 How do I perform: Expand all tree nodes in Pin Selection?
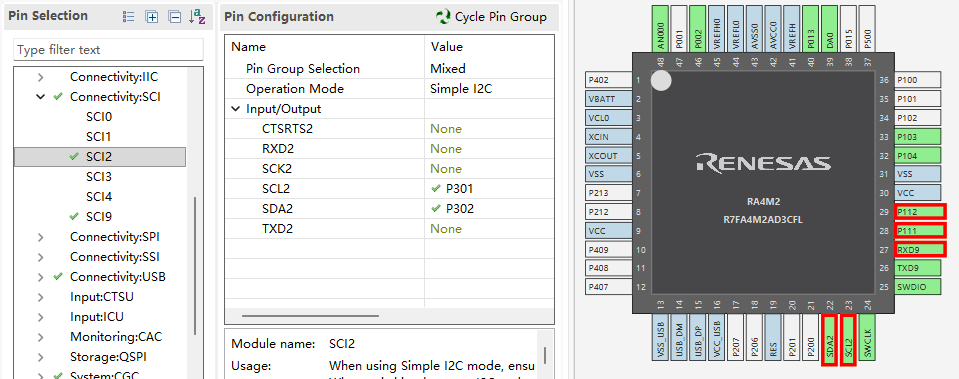(152, 17)
